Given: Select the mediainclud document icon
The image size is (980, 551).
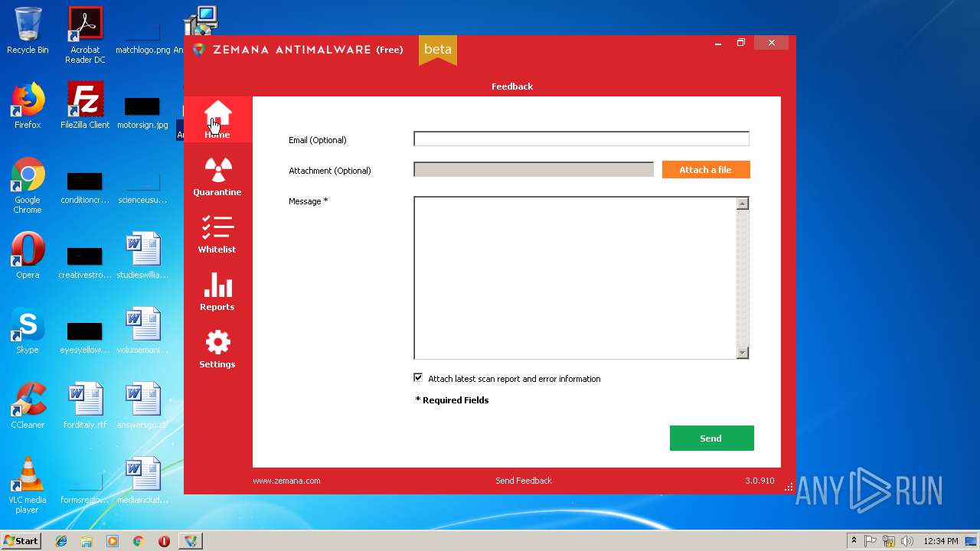Looking at the screenshot, I should pos(142,481).
